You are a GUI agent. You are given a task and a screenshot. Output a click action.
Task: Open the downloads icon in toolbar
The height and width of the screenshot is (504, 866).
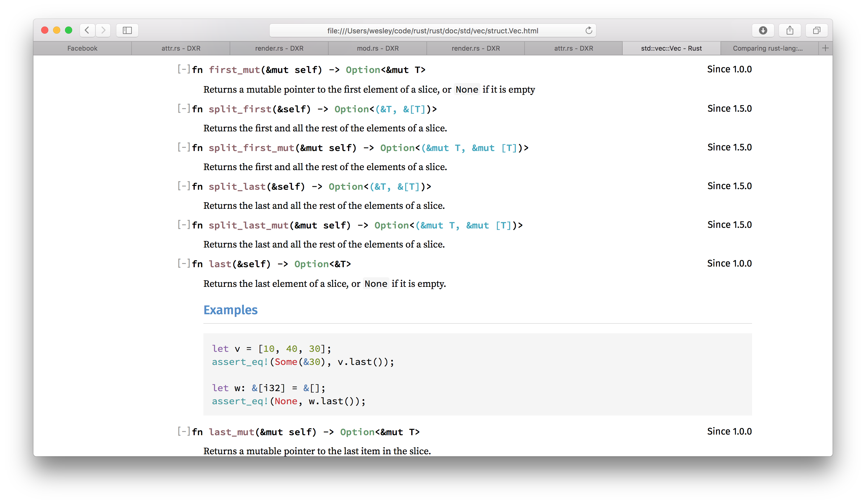pos(763,30)
